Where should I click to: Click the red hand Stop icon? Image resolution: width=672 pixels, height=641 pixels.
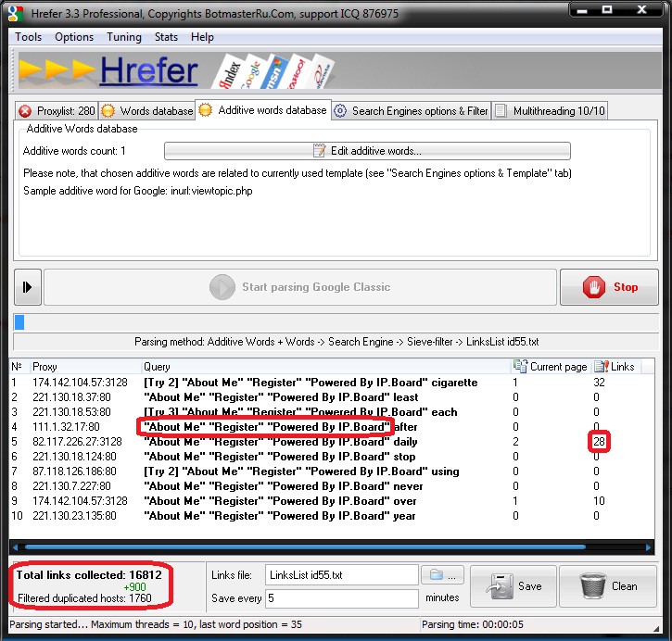(593, 287)
